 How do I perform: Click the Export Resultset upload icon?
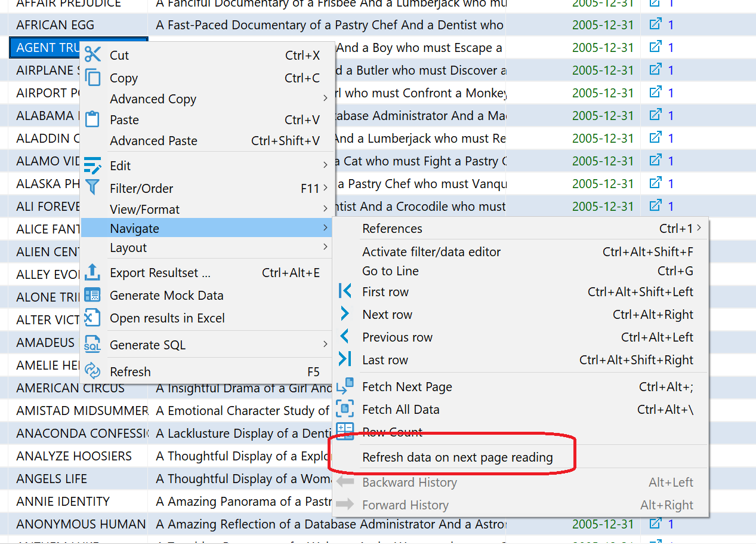(x=92, y=272)
